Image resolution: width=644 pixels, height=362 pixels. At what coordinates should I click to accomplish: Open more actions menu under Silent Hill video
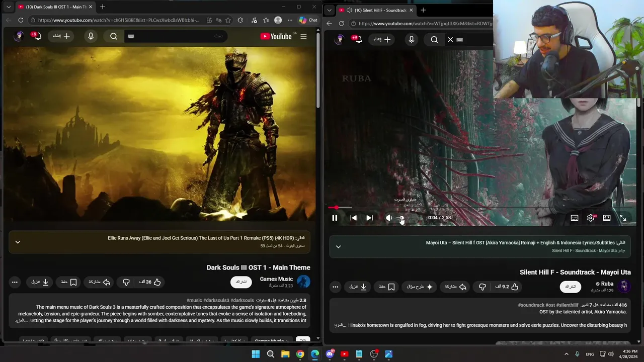(335, 287)
